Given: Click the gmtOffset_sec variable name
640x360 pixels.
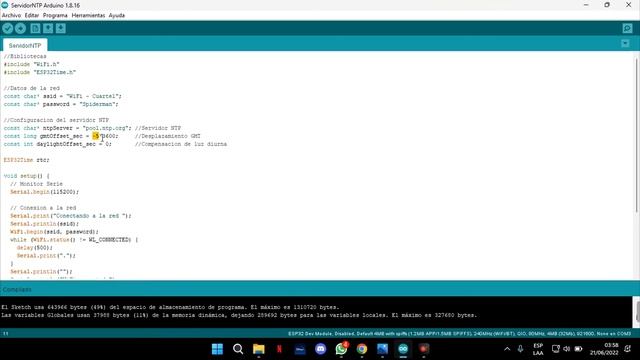Looking at the screenshot, I should click(61, 136).
